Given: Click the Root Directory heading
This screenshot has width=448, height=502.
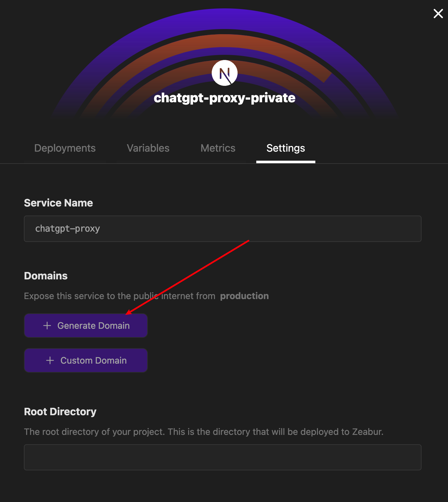Looking at the screenshot, I should click(x=60, y=412).
